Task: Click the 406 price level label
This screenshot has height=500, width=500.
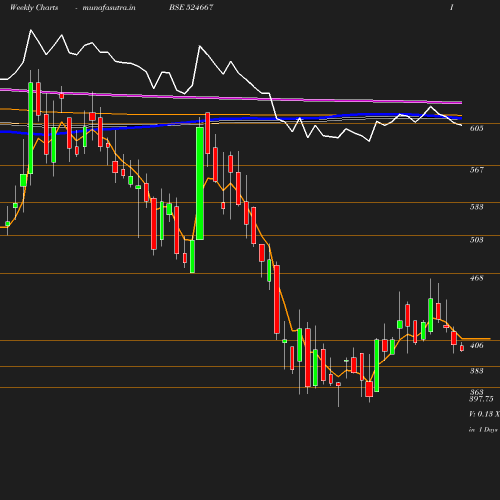Action: pyautogui.click(x=476, y=345)
